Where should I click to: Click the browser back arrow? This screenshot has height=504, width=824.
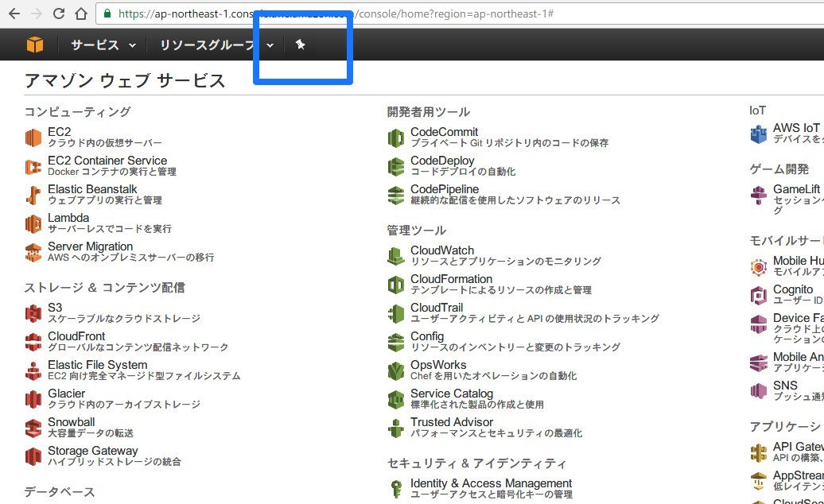[x=14, y=14]
